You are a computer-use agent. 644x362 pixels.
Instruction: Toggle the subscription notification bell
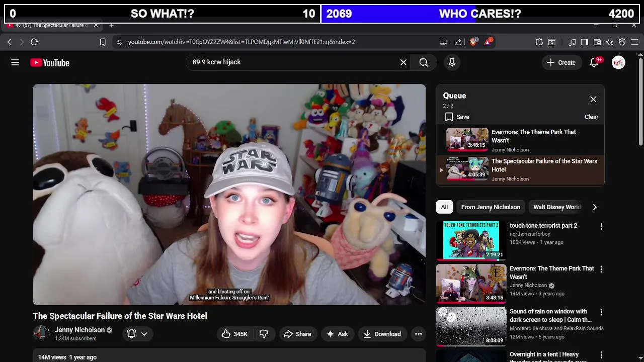coord(131,334)
